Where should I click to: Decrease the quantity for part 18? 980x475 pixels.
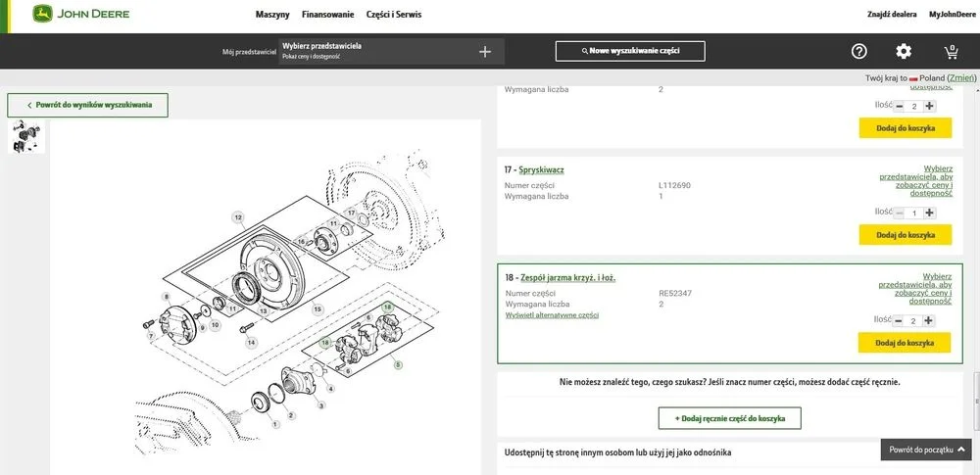pyautogui.click(x=900, y=320)
